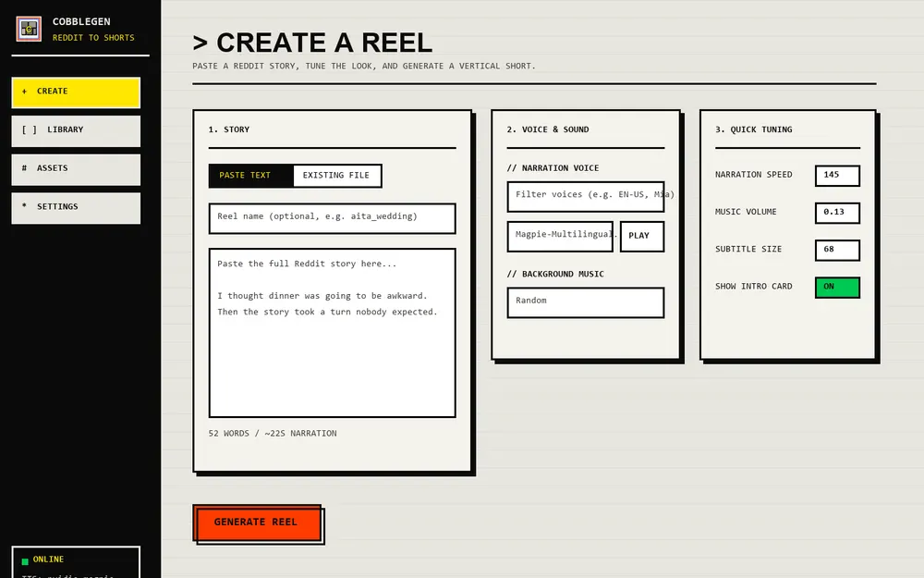
Task: Click the Music Volume label
Action: coord(746,212)
